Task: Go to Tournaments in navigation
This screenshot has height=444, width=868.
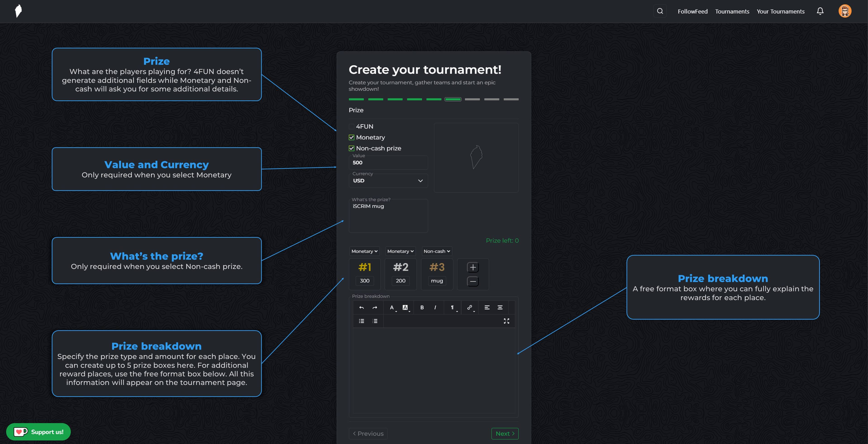Action: pyautogui.click(x=732, y=12)
